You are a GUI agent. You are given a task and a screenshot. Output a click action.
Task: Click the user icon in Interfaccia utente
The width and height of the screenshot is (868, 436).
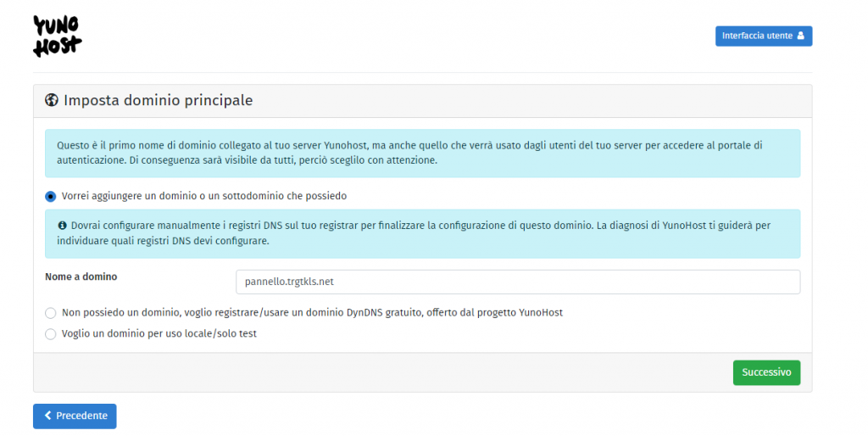(x=802, y=36)
